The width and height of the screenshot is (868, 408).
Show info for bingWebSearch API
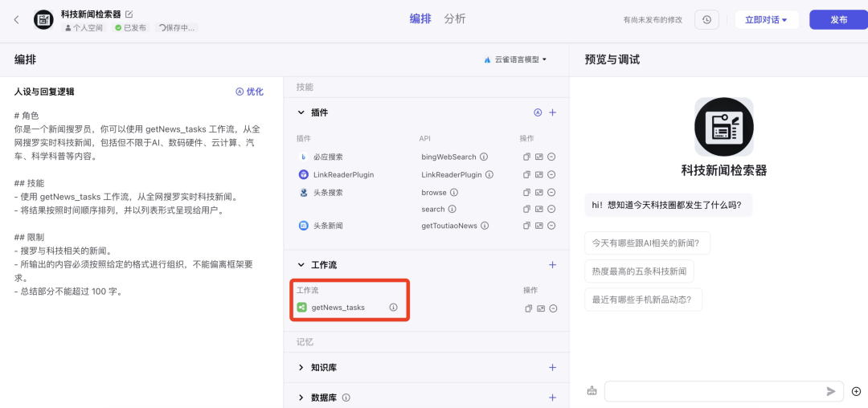pos(483,157)
